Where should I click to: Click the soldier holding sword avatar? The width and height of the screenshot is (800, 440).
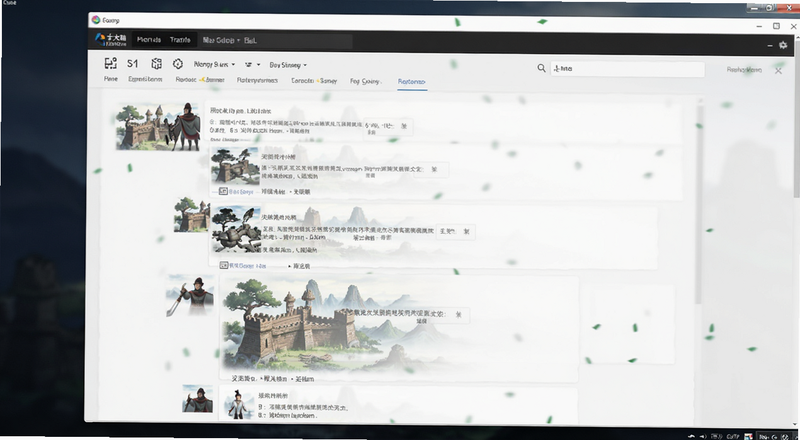190,296
